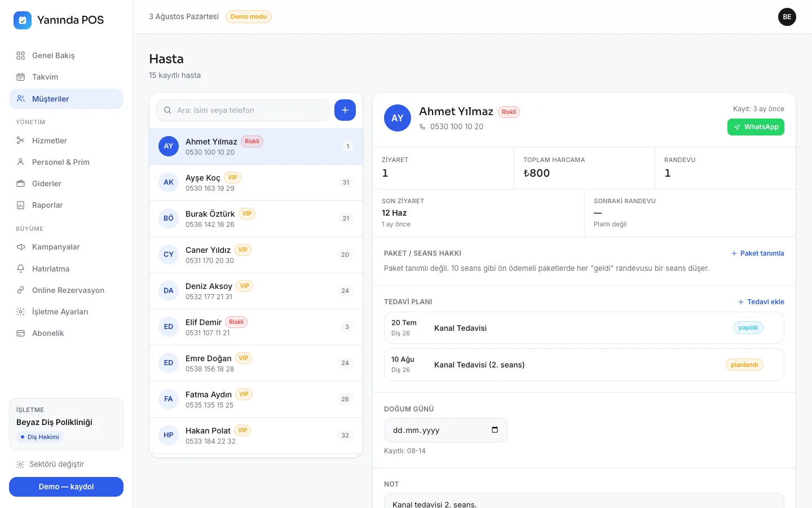The width and height of the screenshot is (812, 508).
Task: Focus the isim veya telefon search field
Action: point(243,110)
